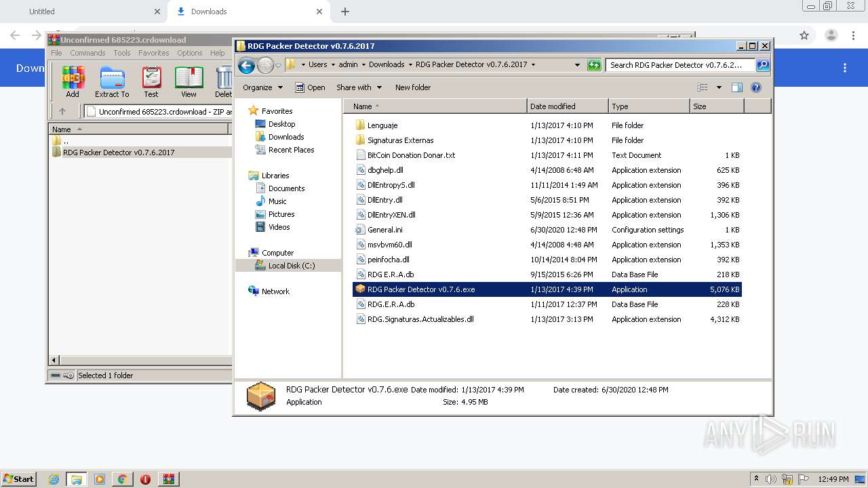This screenshot has height=488, width=868.
Task: Open WinRAR Favorites menu
Action: (154, 53)
